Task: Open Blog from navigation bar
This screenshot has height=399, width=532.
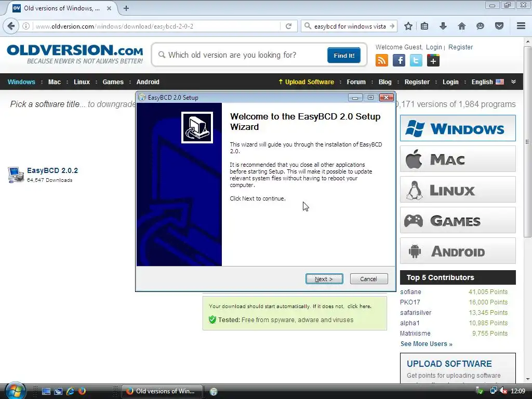Action: [385, 82]
